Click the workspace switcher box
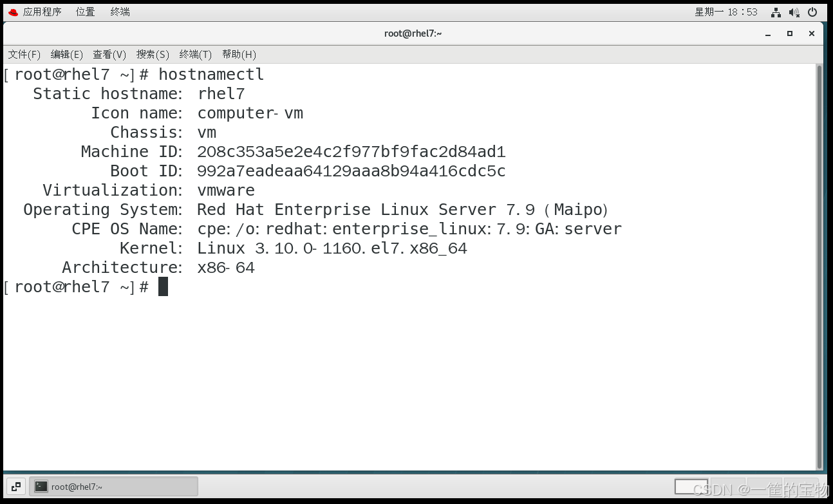The width and height of the screenshot is (833, 504). (691, 487)
